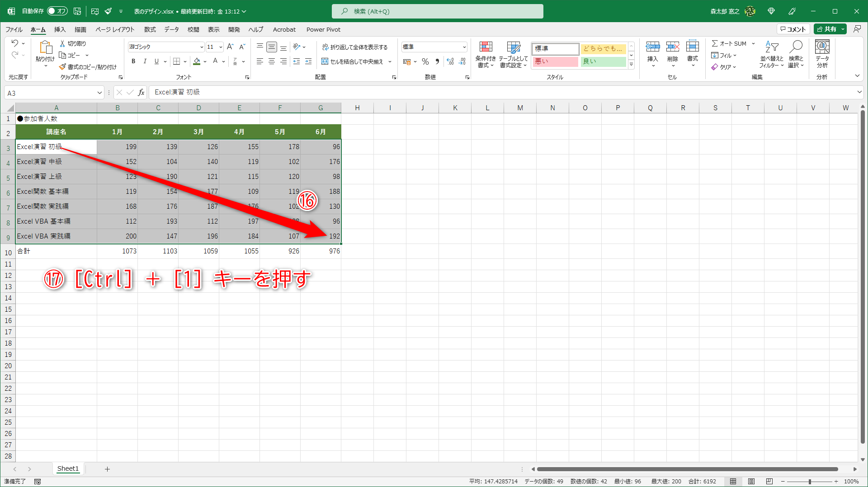Image resolution: width=868 pixels, height=487 pixels.
Task: Click the fill color bucket icon
Action: coord(197,61)
